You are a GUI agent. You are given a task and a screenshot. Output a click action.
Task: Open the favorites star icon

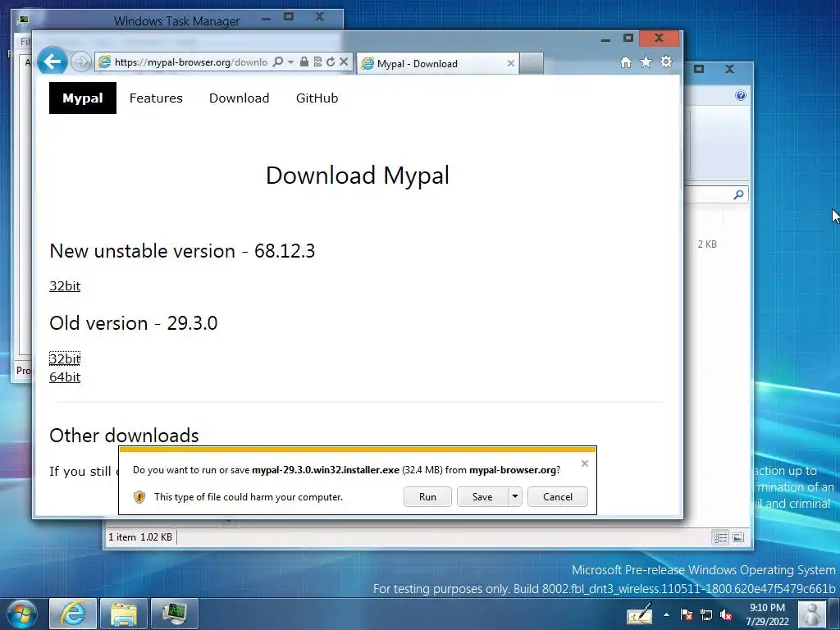point(646,62)
